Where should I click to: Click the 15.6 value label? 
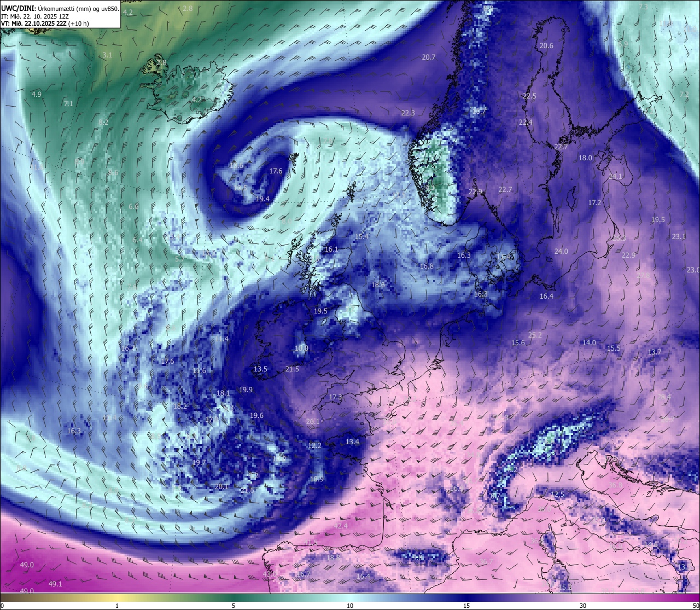click(518, 343)
